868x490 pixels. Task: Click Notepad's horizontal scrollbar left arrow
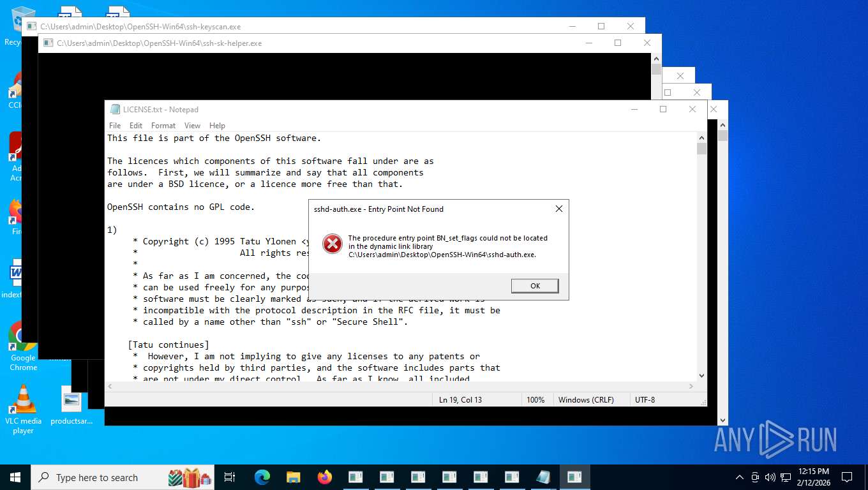pyautogui.click(x=110, y=386)
